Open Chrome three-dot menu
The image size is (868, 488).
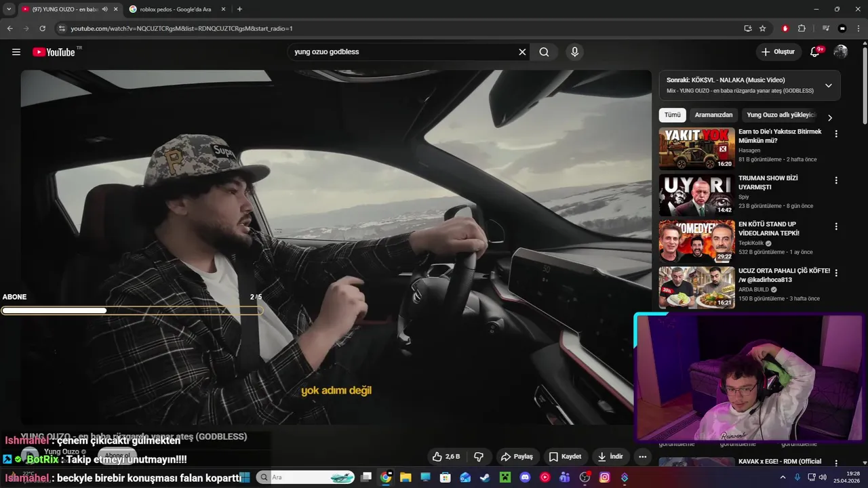point(859,28)
